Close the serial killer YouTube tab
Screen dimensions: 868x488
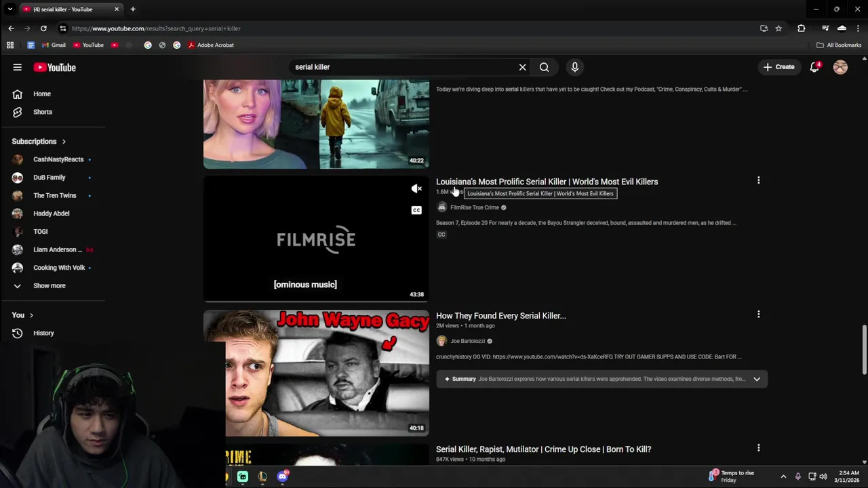[117, 9]
